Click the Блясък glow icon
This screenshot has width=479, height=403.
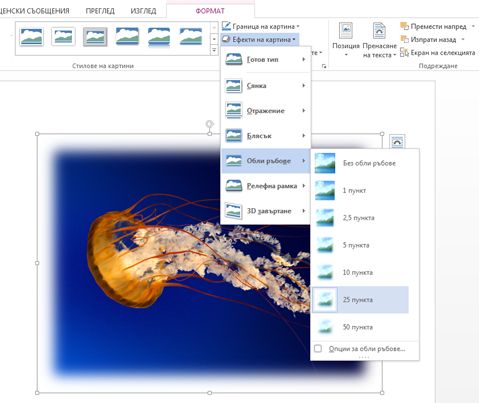[x=233, y=136]
